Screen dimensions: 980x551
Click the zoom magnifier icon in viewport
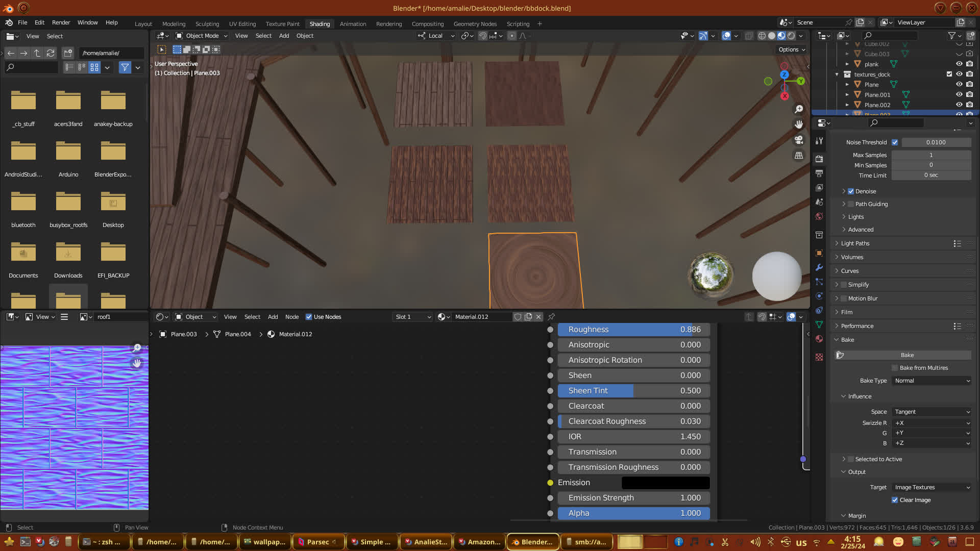click(x=799, y=109)
